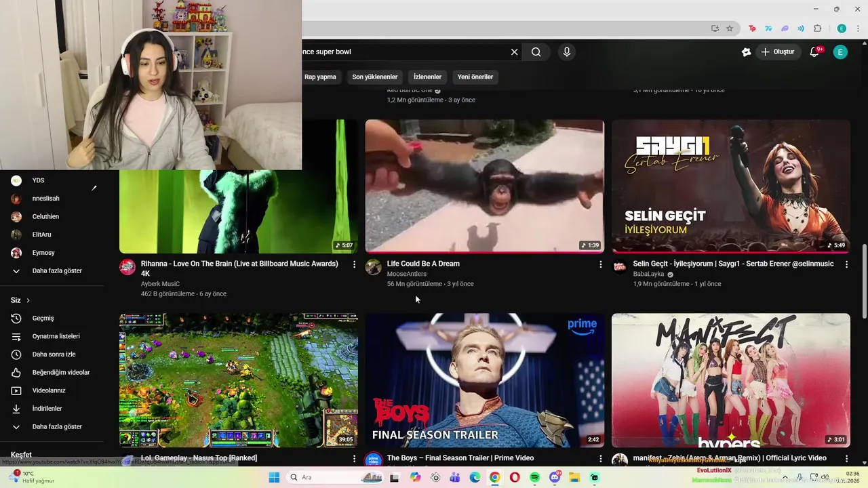The image size is (868, 488).
Task: Open Selin Geçit İyileşiyorum video title
Action: [x=734, y=264]
